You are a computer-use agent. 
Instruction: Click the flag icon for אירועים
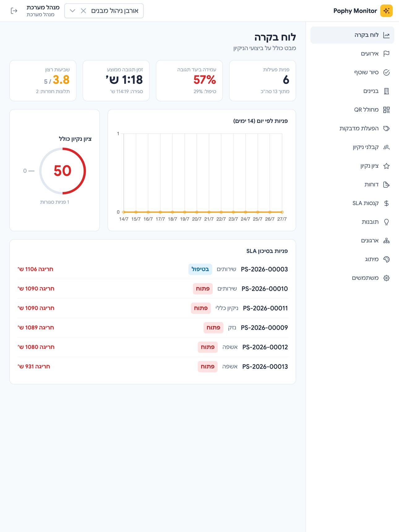[x=386, y=54]
